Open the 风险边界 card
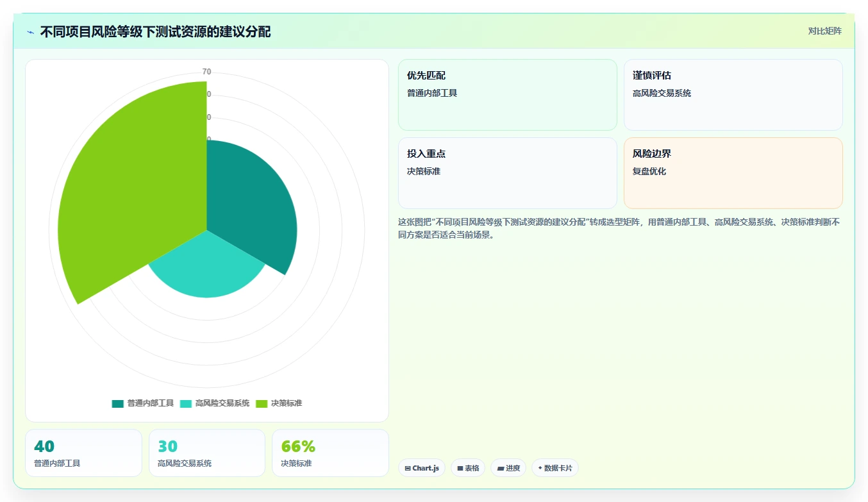 733,173
